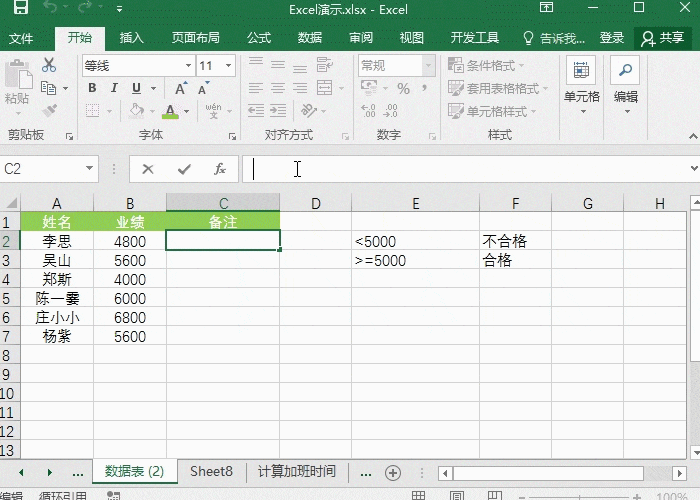The image size is (700, 500).
Task: Open the 编辑 editing dropdown
Action: click(625, 85)
